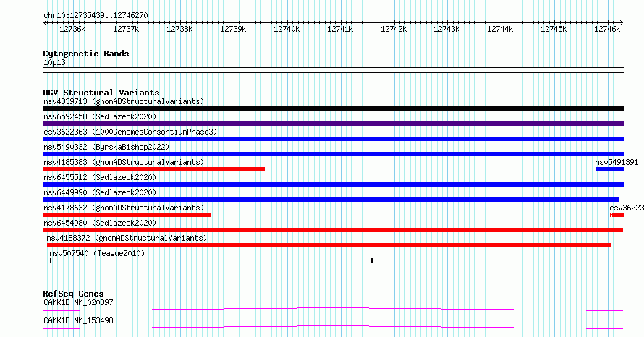Click the small esv36223 red bar
Image resolution: width=644 pixels, height=337 pixels.
[617, 215]
